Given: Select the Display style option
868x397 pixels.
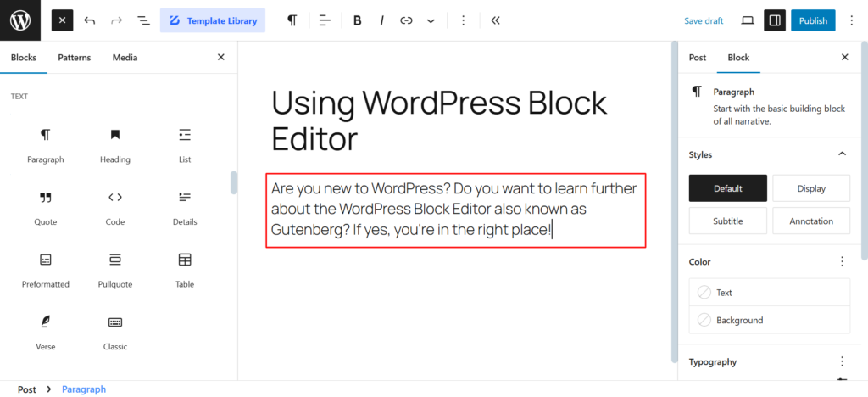Looking at the screenshot, I should click(811, 188).
